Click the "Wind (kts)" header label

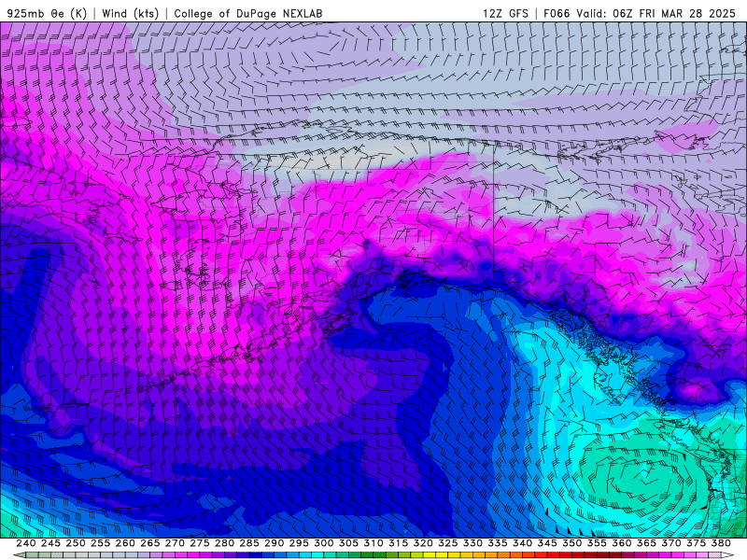[130, 13]
